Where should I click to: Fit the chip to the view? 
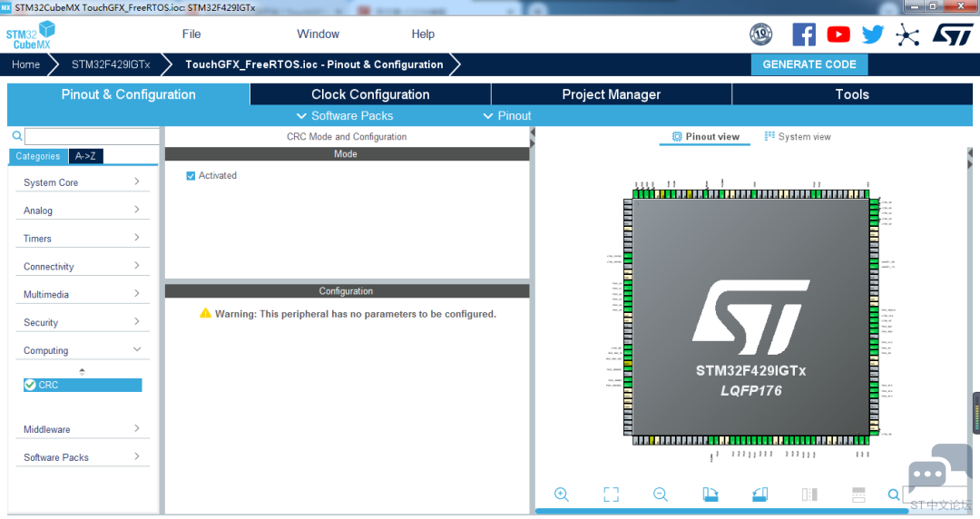click(611, 494)
